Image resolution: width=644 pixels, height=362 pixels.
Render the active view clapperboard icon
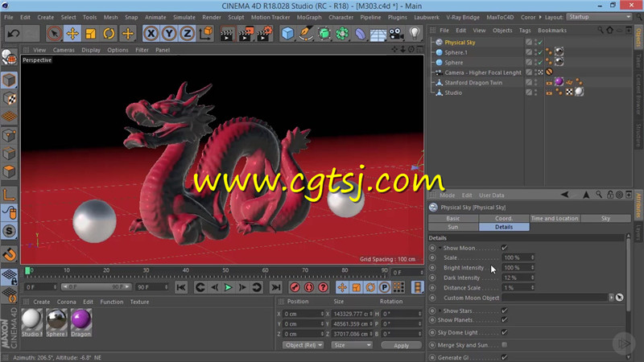click(x=226, y=34)
